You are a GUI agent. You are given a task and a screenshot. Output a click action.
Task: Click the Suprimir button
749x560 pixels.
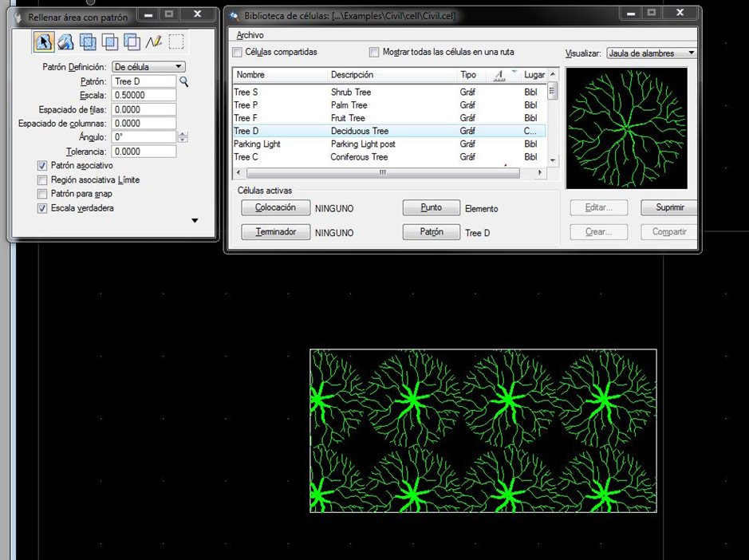[668, 207]
